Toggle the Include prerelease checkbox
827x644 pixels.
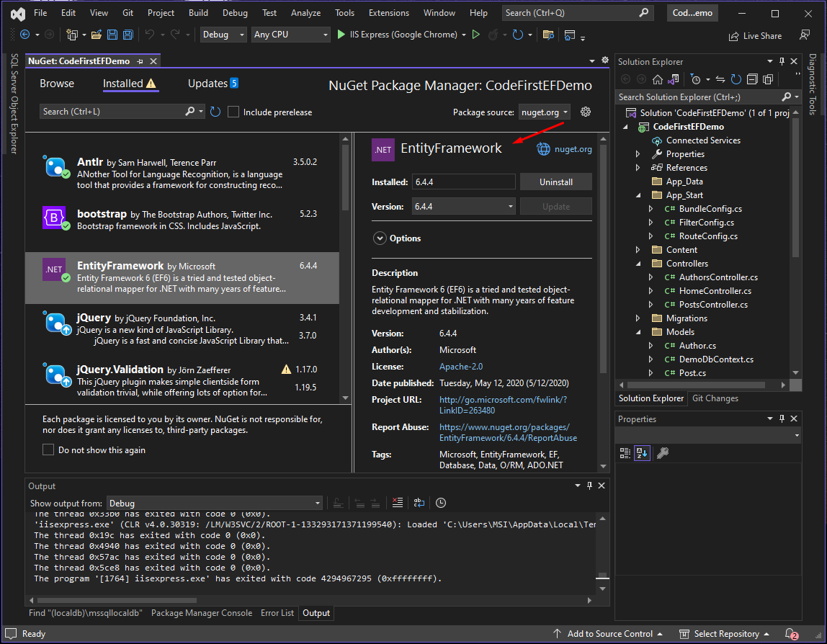[233, 112]
